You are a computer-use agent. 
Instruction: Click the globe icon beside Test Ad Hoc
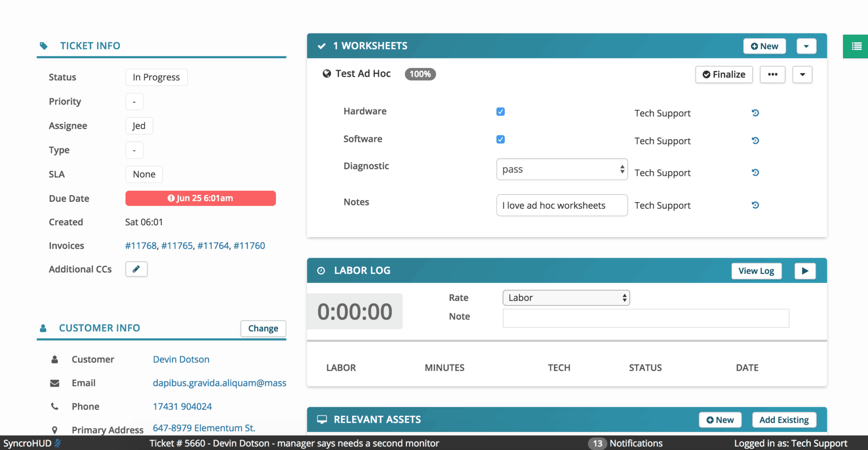(x=326, y=73)
